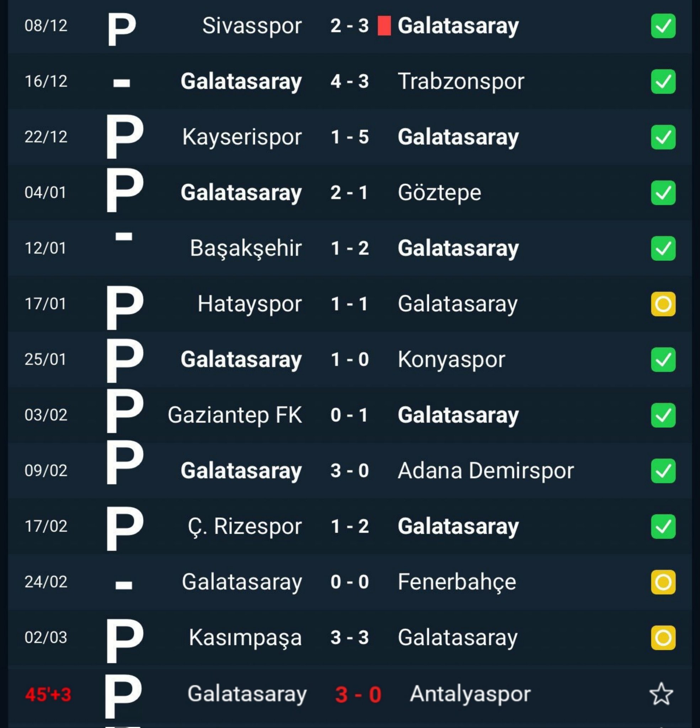Click green win icon on Adana Demirspor row
This screenshot has height=728, width=700.
(663, 471)
